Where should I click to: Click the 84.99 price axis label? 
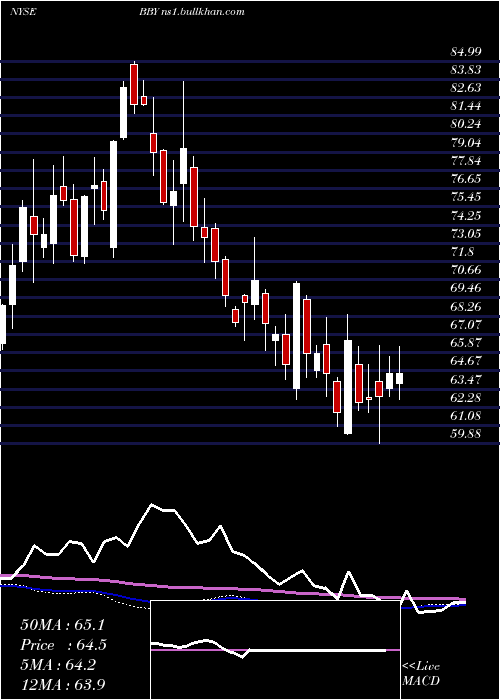[466, 52]
